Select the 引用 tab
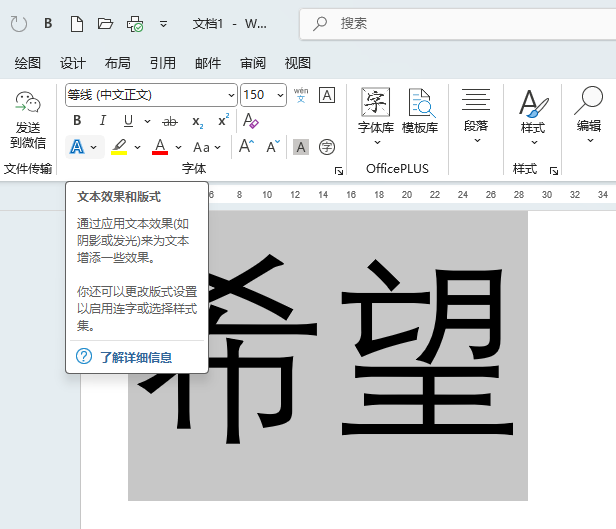616x529 pixels. (163, 63)
